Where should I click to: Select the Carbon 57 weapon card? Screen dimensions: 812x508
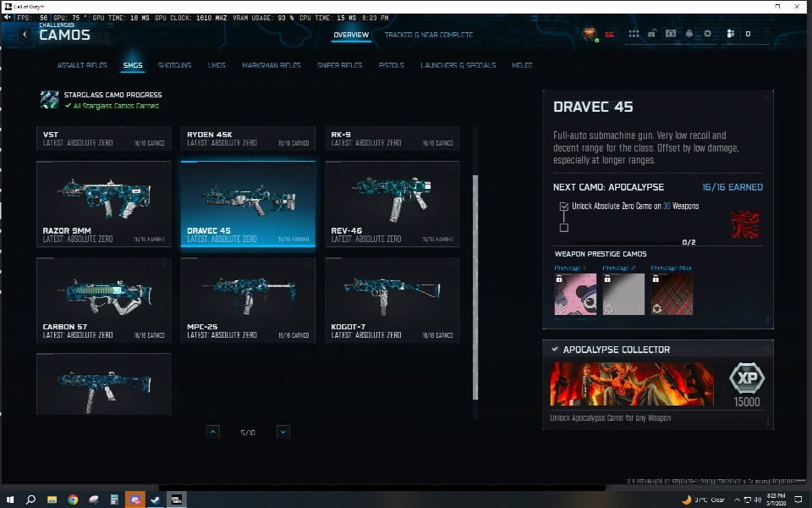pos(103,300)
